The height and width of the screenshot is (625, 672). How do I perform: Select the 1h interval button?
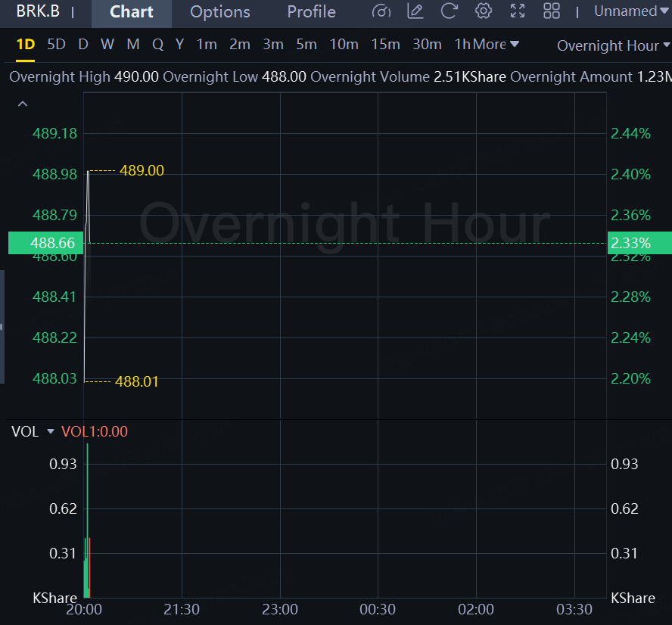(462, 45)
